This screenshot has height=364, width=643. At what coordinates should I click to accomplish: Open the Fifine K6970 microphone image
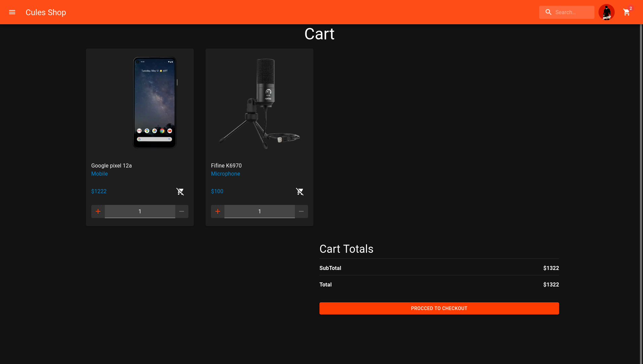pyautogui.click(x=259, y=103)
